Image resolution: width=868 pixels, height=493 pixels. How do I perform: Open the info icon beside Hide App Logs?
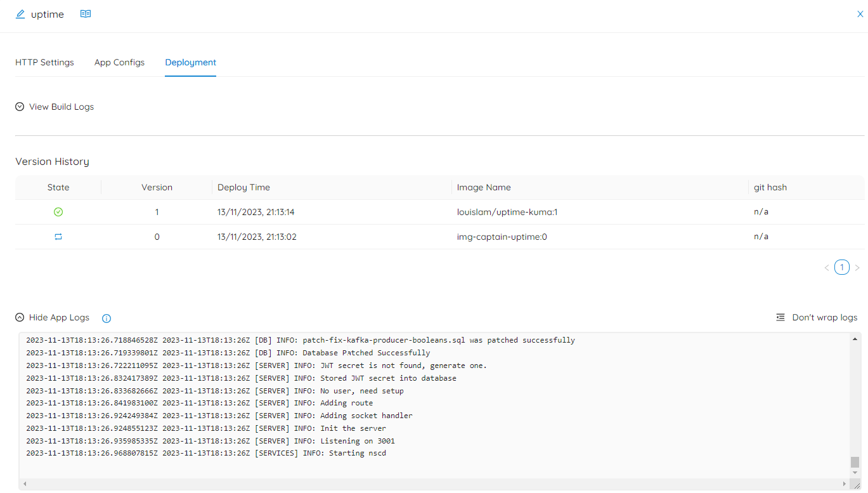[106, 318]
